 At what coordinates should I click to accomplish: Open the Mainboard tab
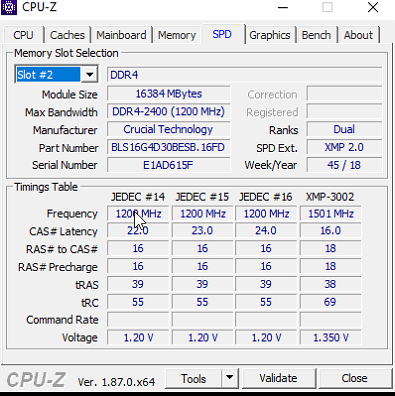pos(121,35)
